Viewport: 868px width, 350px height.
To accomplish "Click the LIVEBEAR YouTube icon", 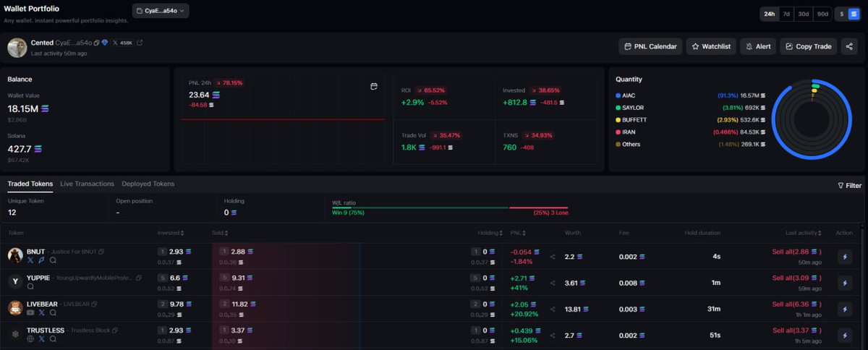I will (30, 312).
